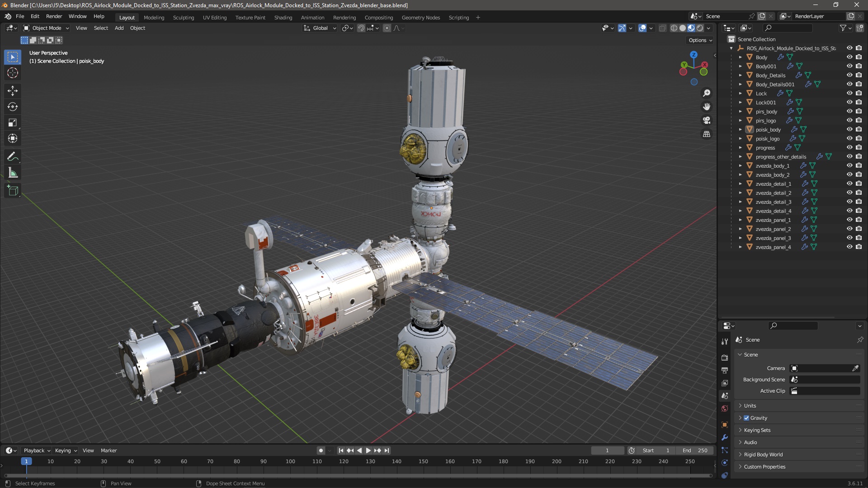Disable progress object in renders
The height and width of the screenshot is (488, 868).
click(859, 147)
